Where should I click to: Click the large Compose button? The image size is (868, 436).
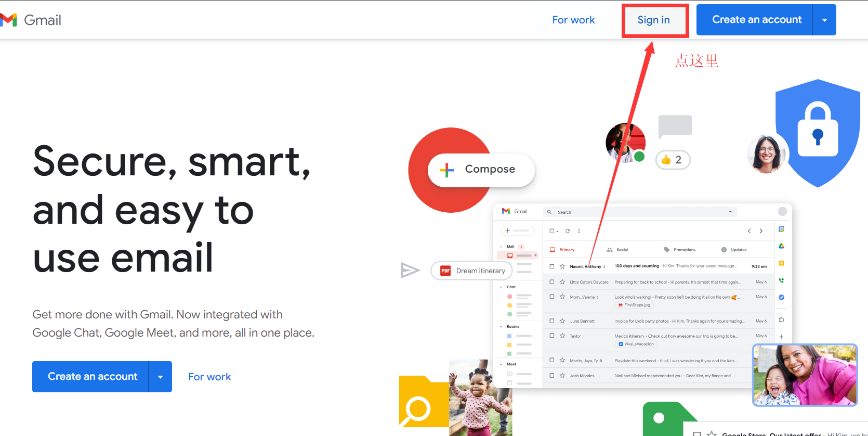click(x=481, y=170)
